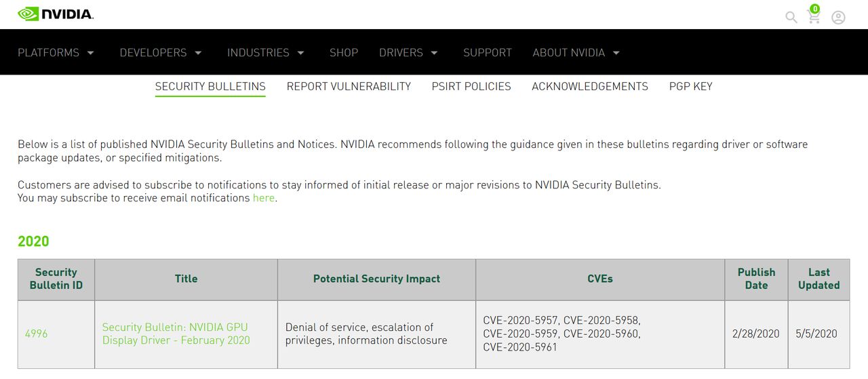868x379 pixels.
Task: Open the search magnifier icon
Action: (791, 17)
